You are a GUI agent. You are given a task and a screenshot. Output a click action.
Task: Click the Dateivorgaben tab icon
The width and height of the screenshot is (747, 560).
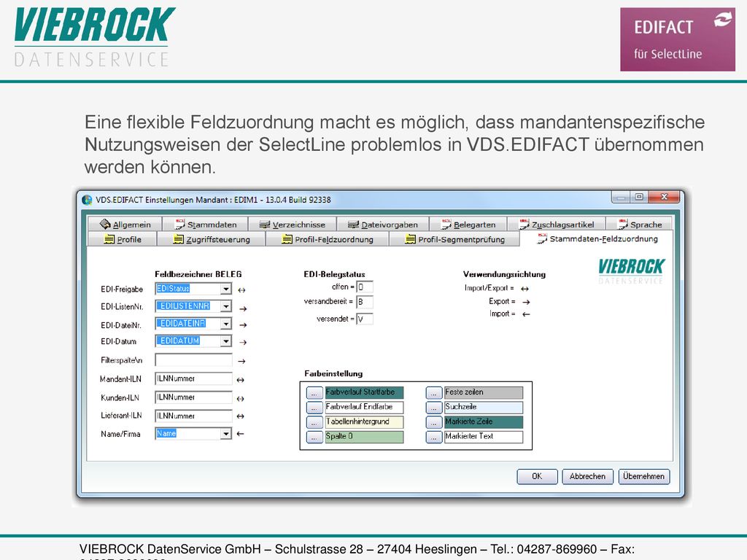[x=353, y=225]
